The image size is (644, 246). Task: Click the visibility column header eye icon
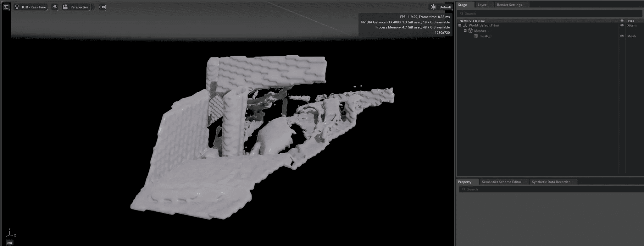coord(622,21)
